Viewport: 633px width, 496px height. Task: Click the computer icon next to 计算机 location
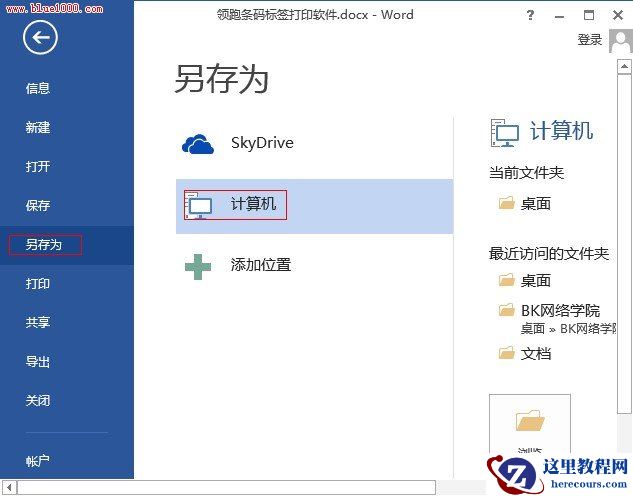pos(199,205)
